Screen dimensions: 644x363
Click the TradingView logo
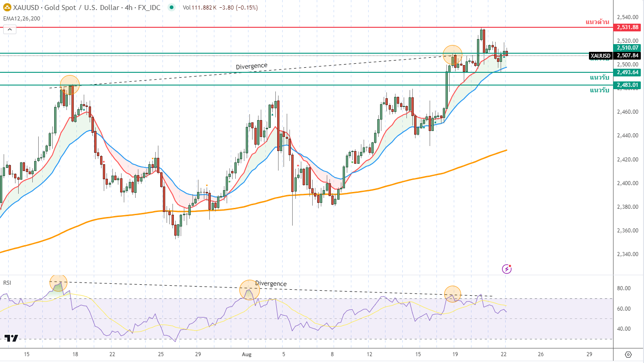11,338
